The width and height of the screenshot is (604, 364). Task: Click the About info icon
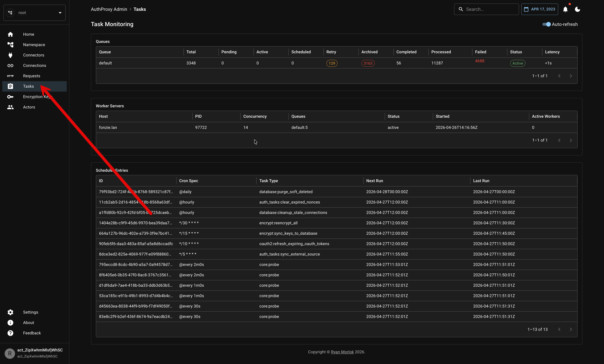point(10,323)
